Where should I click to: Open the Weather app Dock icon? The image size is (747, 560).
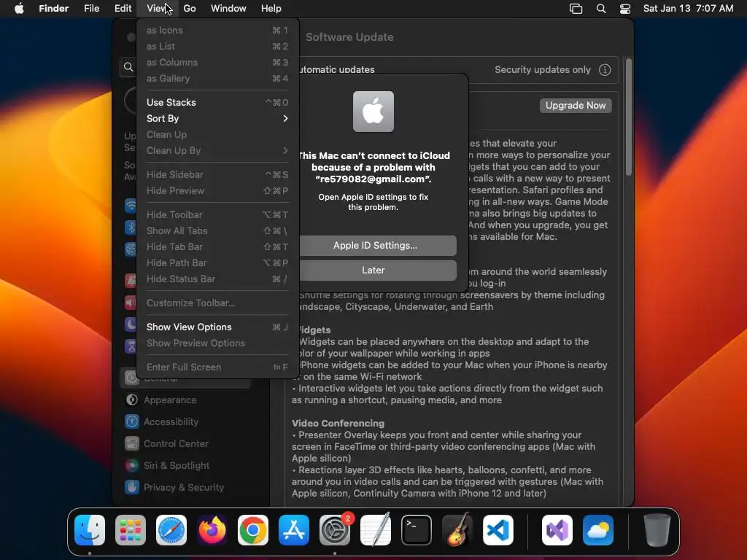pos(598,530)
